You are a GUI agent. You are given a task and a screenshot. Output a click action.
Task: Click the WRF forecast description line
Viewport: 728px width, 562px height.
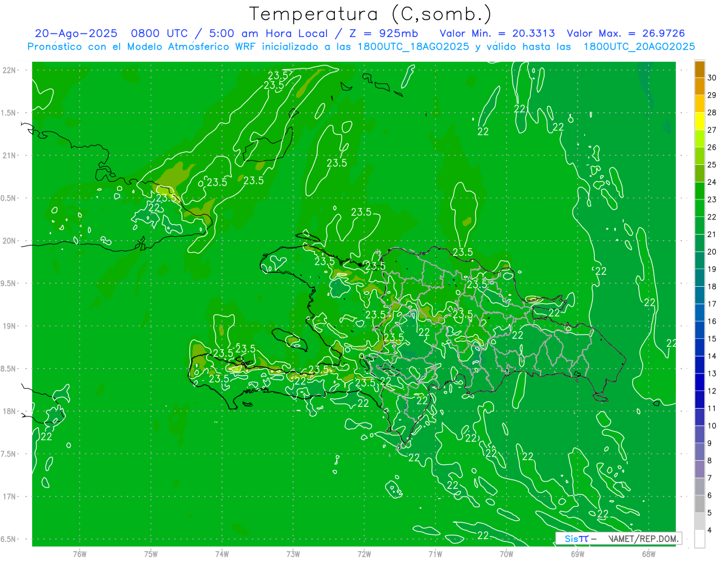[362, 47]
